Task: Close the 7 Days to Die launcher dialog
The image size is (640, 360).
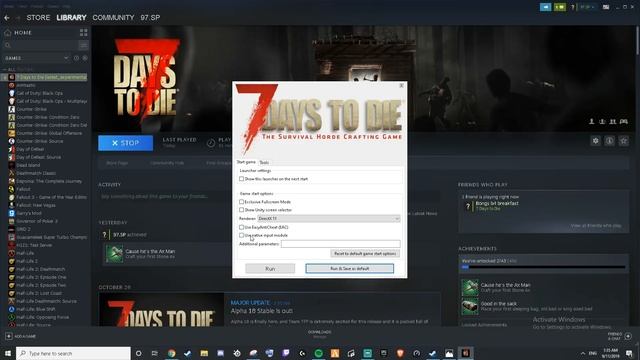Action: (x=401, y=85)
